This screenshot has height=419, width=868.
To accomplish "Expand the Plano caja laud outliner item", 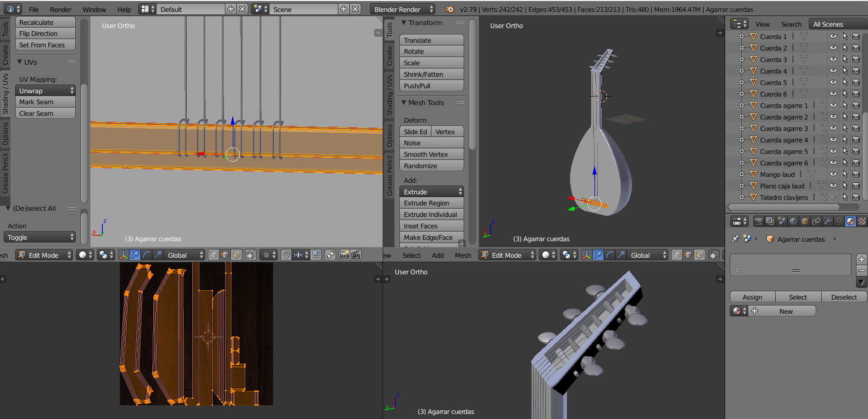I will [x=741, y=186].
